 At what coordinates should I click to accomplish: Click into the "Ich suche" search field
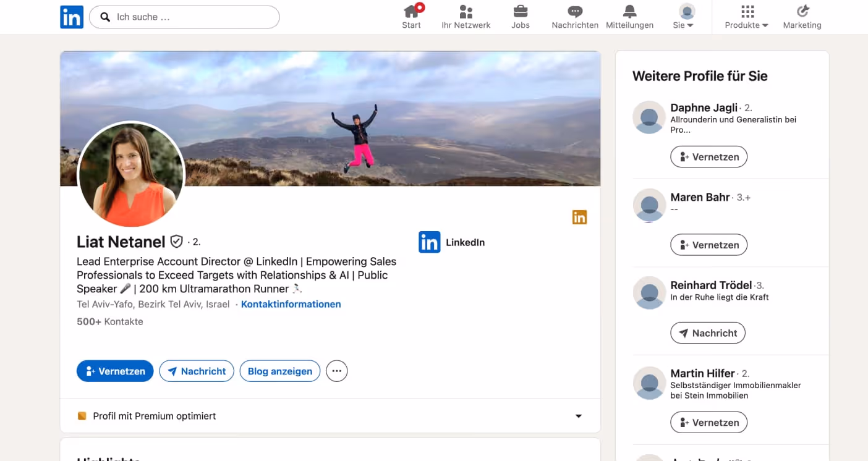184,17
